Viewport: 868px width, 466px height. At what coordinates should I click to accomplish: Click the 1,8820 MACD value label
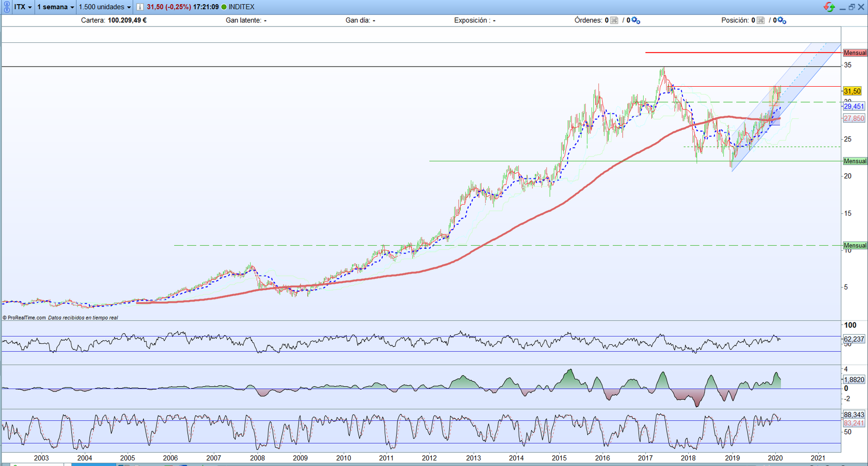(854, 380)
